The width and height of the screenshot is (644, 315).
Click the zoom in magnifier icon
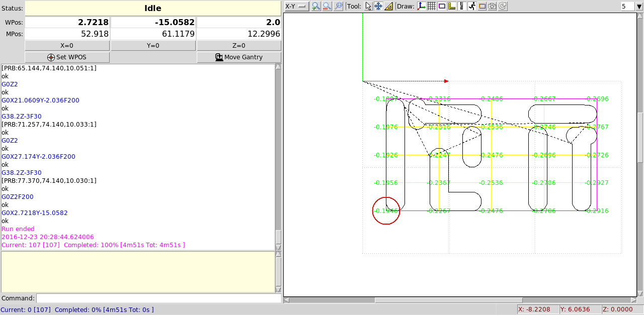point(316,6)
